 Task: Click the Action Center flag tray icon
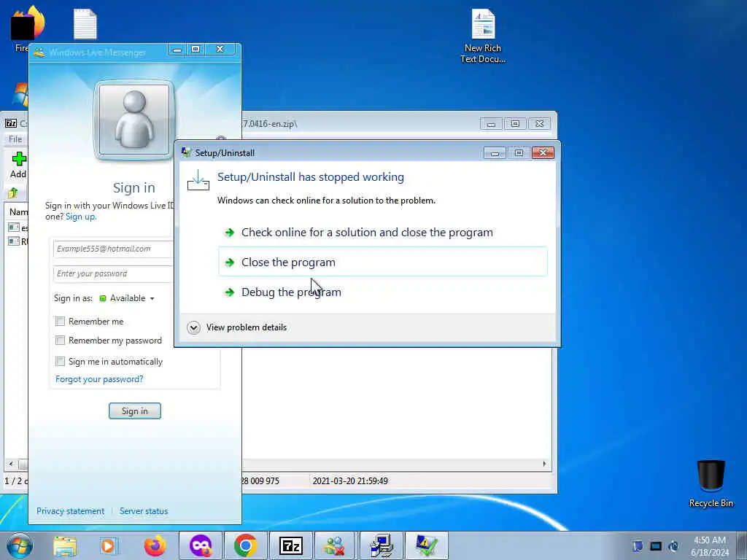click(x=638, y=545)
